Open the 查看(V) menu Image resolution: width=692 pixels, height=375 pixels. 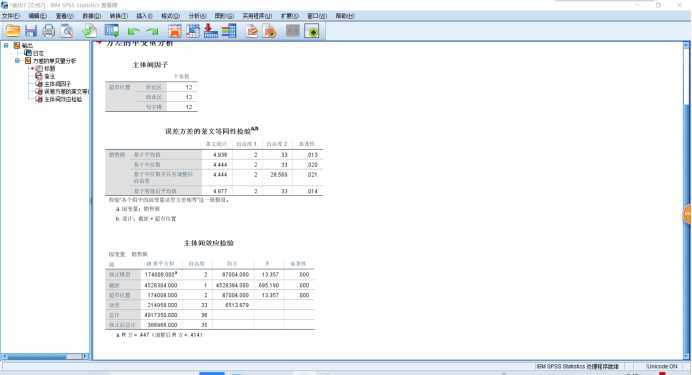(x=64, y=16)
